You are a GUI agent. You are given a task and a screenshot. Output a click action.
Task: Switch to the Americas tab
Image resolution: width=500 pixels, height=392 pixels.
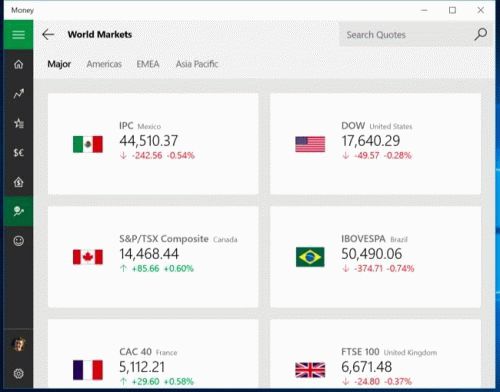point(104,64)
